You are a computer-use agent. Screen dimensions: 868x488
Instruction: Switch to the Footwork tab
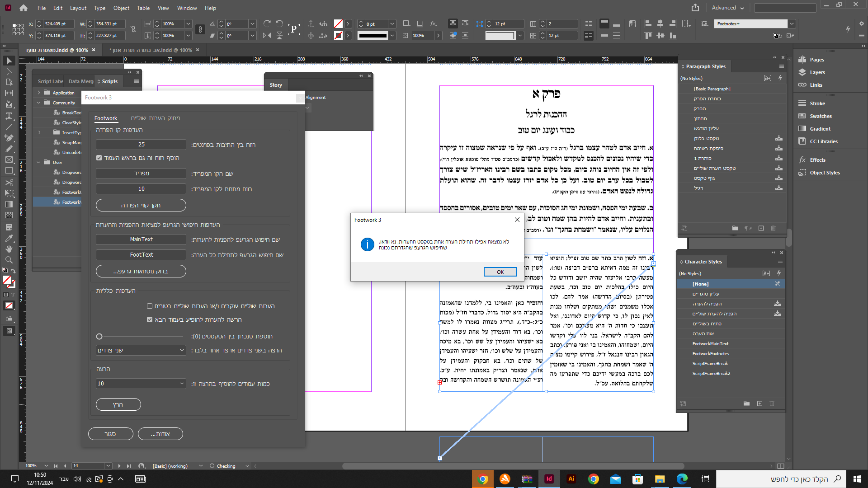pyautogui.click(x=105, y=118)
